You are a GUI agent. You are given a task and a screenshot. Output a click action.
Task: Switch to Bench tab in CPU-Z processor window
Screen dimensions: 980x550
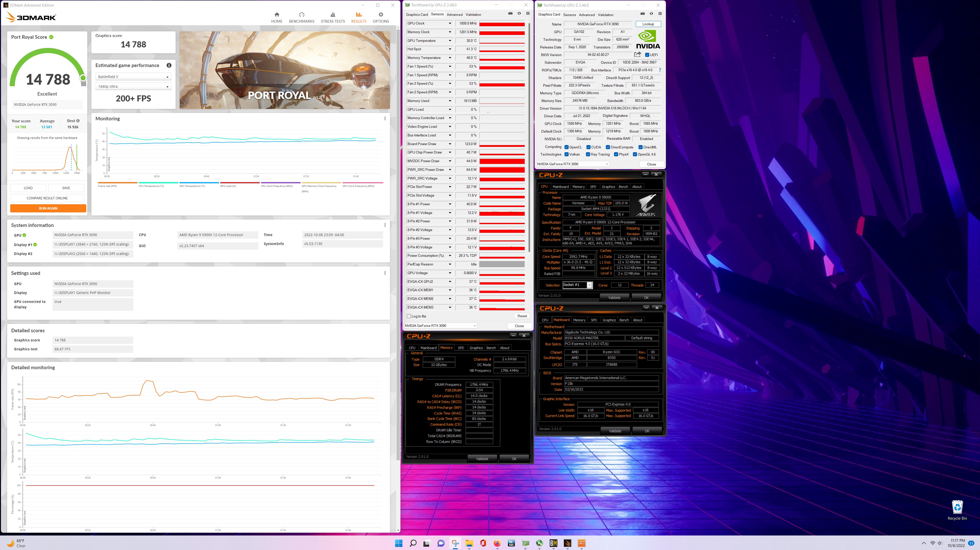(x=623, y=187)
